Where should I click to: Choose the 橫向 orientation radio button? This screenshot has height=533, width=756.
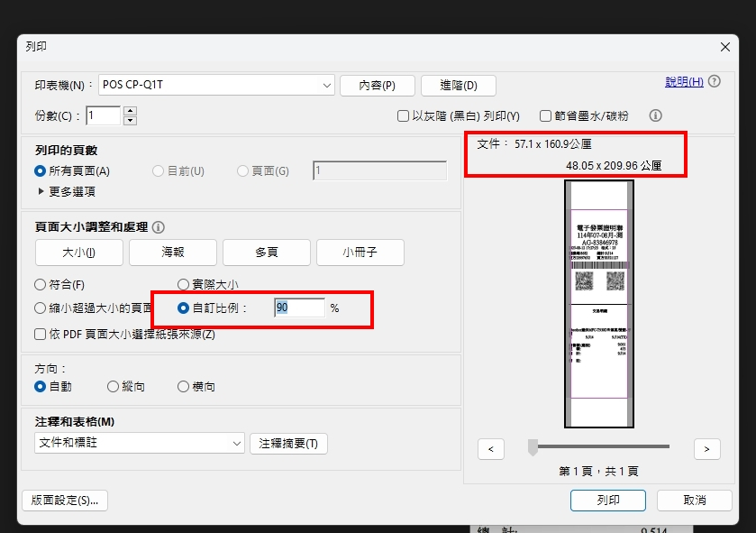coord(184,387)
